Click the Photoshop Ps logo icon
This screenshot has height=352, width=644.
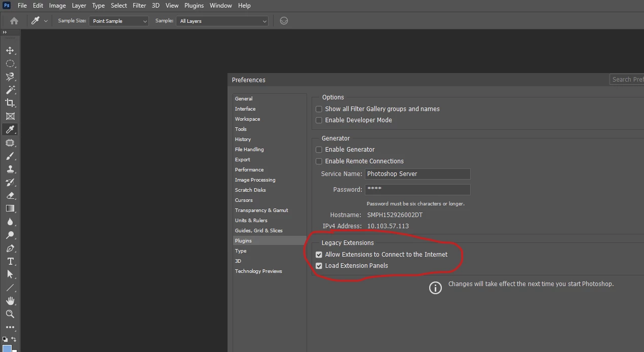point(7,6)
